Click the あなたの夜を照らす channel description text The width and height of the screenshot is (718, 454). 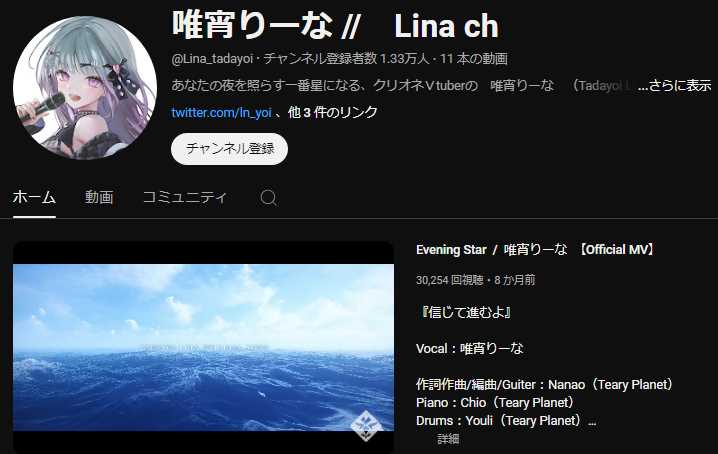pyautogui.click(x=403, y=85)
